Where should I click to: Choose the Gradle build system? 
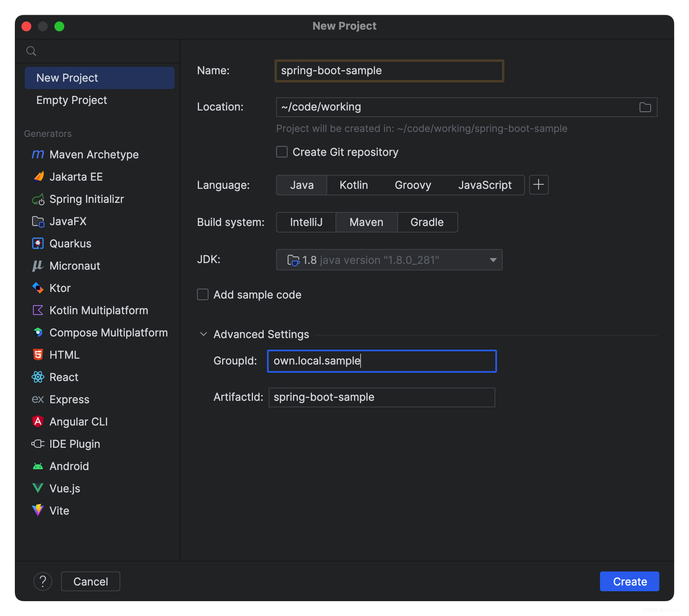(x=427, y=222)
